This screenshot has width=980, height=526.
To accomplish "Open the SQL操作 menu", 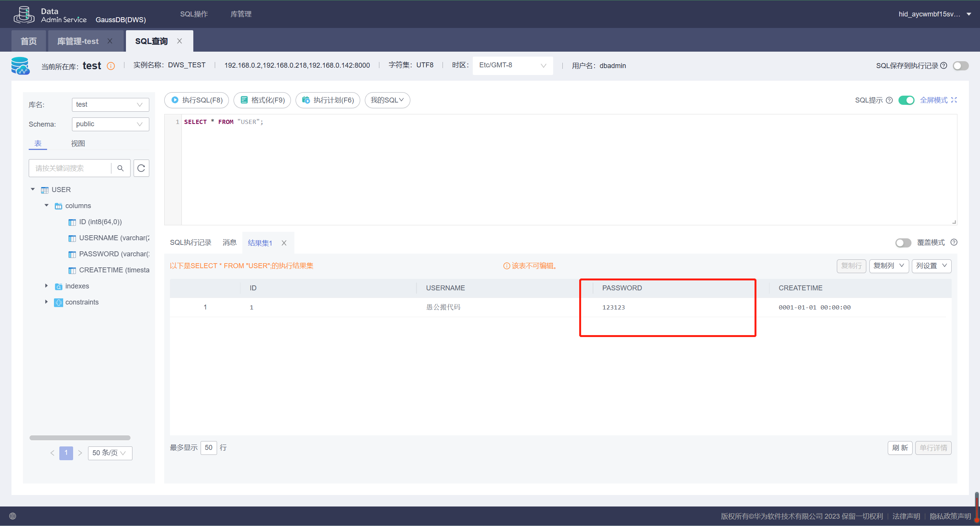I will (194, 14).
